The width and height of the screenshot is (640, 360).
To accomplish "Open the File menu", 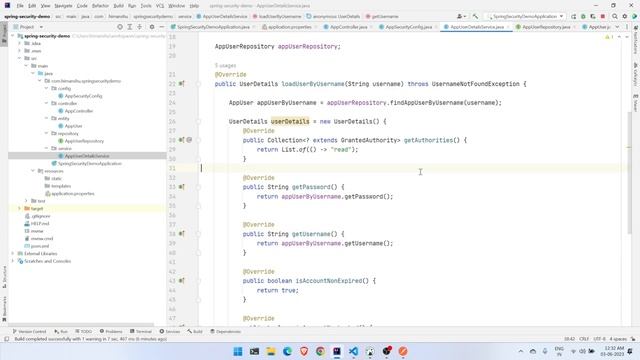I will pos(20,6).
